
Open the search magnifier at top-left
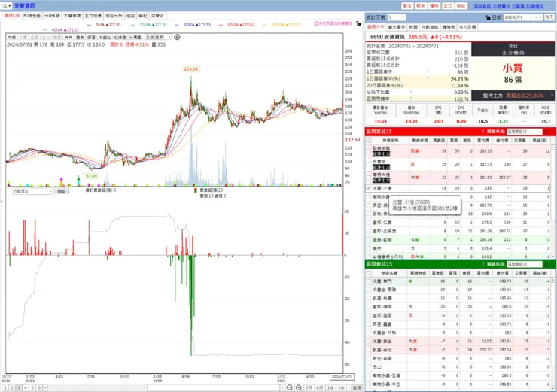5,6
